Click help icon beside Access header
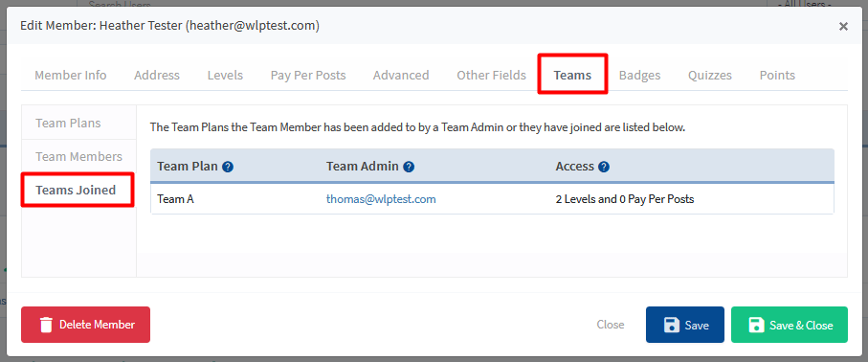 pos(604,167)
